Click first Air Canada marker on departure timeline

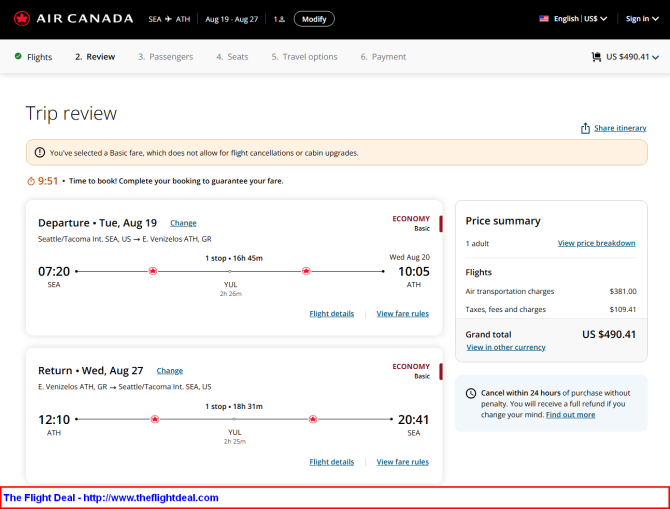pyautogui.click(x=153, y=271)
